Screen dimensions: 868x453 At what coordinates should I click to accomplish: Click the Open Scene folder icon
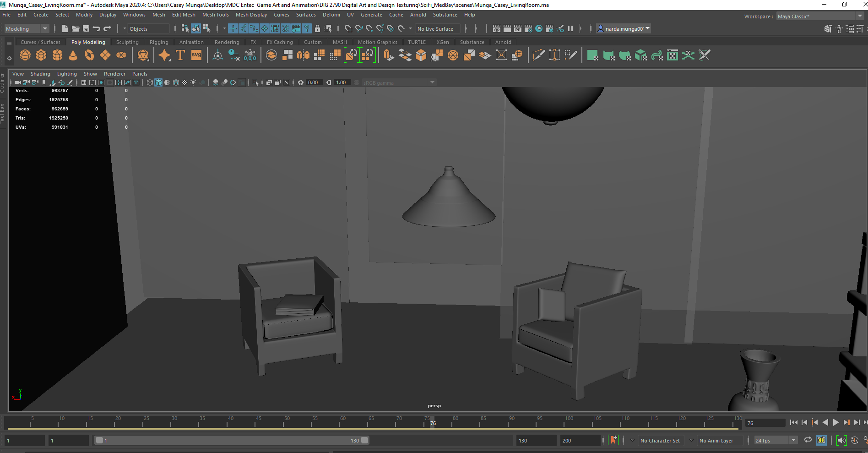tap(76, 28)
